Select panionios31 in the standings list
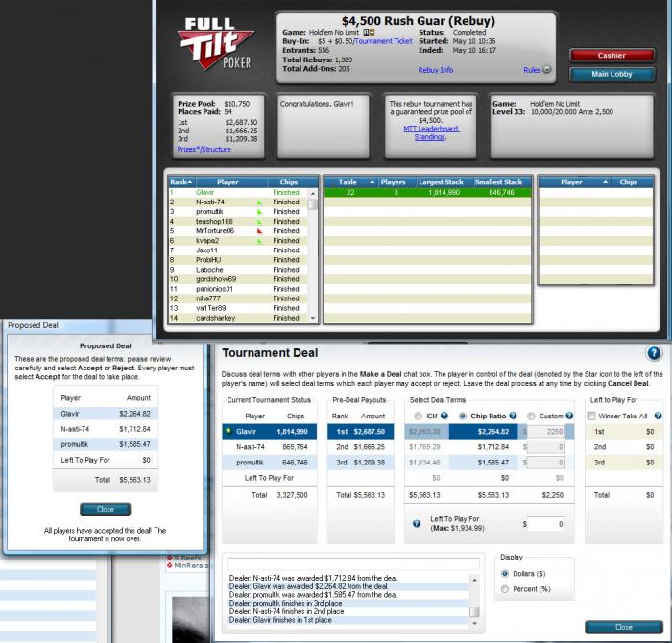Screen dimensions: 672x643 pyautogui.click(x=238, y=289)
